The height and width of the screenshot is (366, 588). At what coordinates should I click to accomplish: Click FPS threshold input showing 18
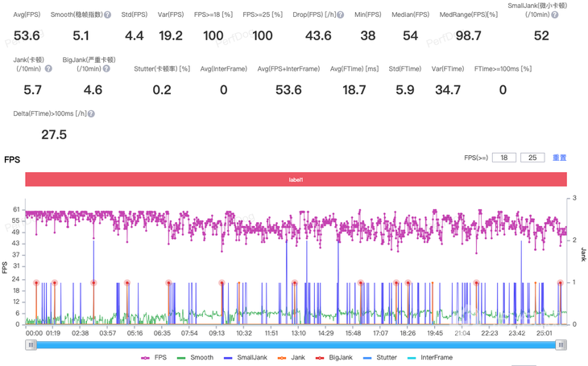click(x=504, y=158)
